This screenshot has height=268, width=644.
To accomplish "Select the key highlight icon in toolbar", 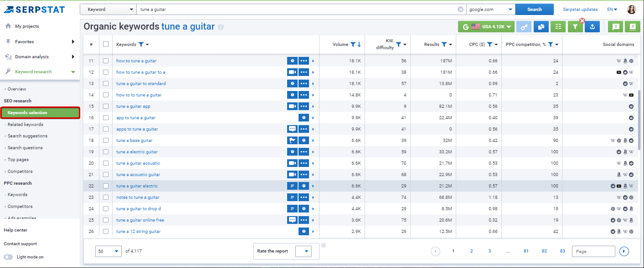I will coord(524,26).
